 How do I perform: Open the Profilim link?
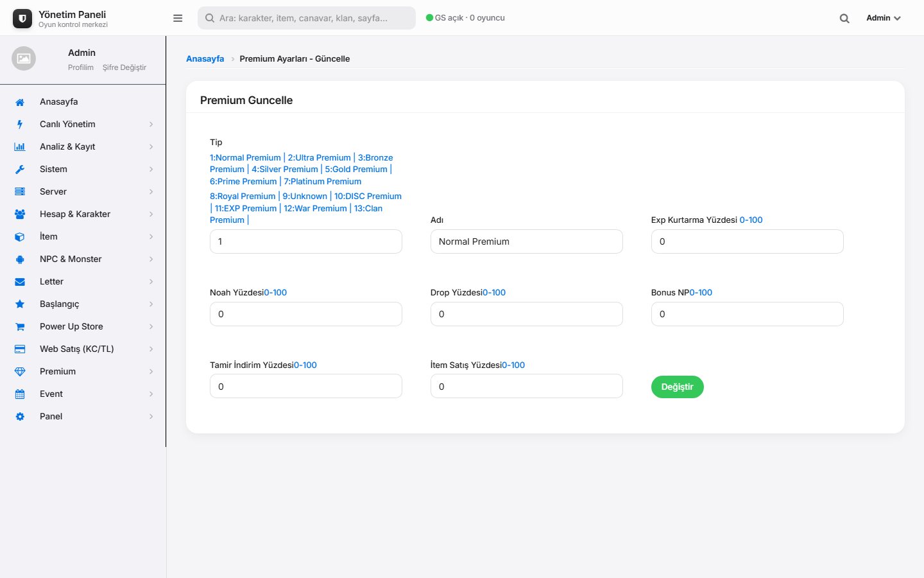point(81,67)
